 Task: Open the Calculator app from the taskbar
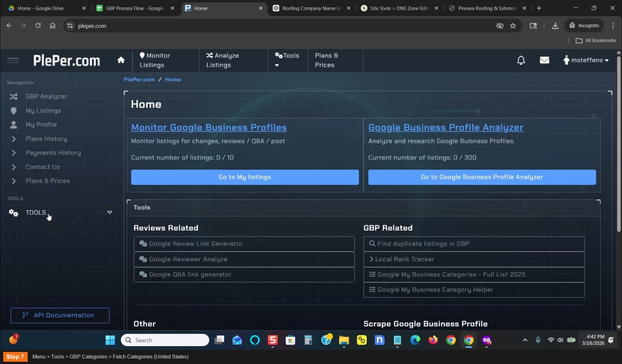tap(308, 340)
